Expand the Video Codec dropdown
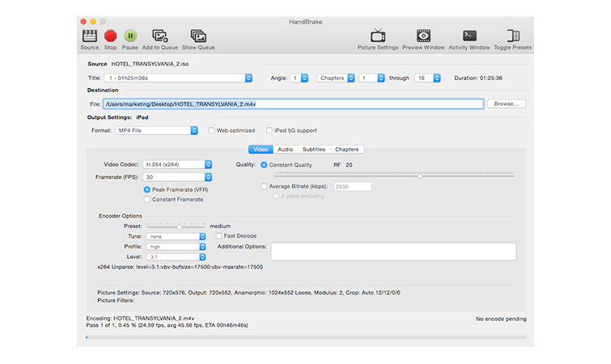 177,165
